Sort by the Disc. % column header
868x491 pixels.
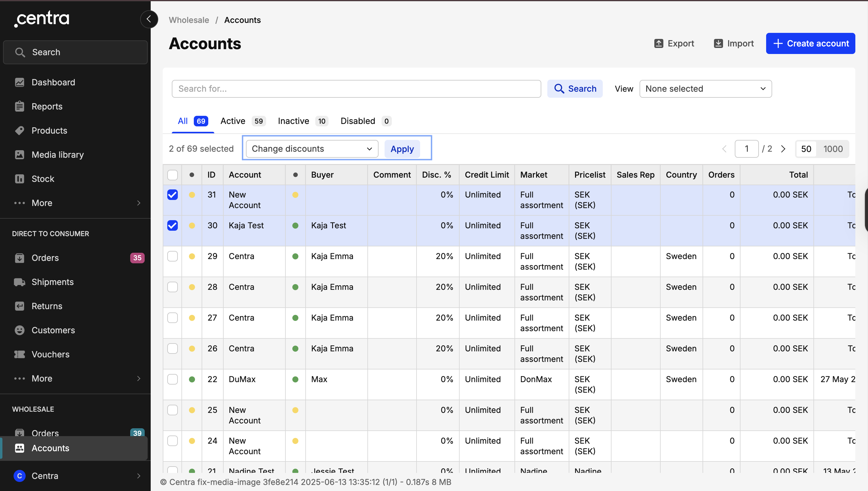[x=436, y=175]
